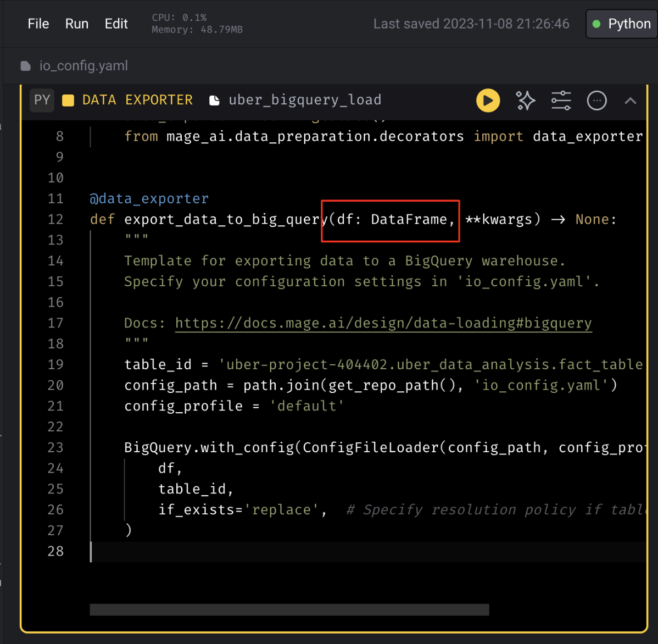Place cursor on empty line 28

tap(220, 551)
